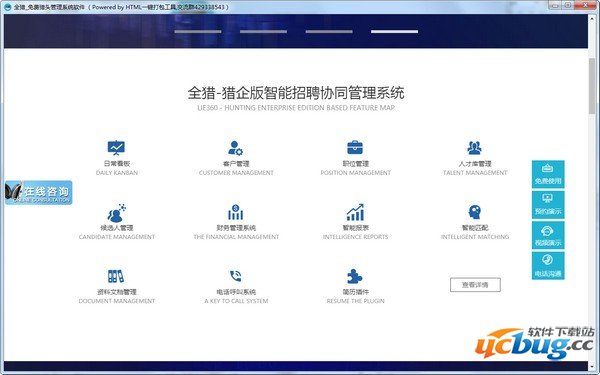Select the fourth highlighted carousel indicator
The width and height of the screenshot is (600, 375).
(395, 32)
